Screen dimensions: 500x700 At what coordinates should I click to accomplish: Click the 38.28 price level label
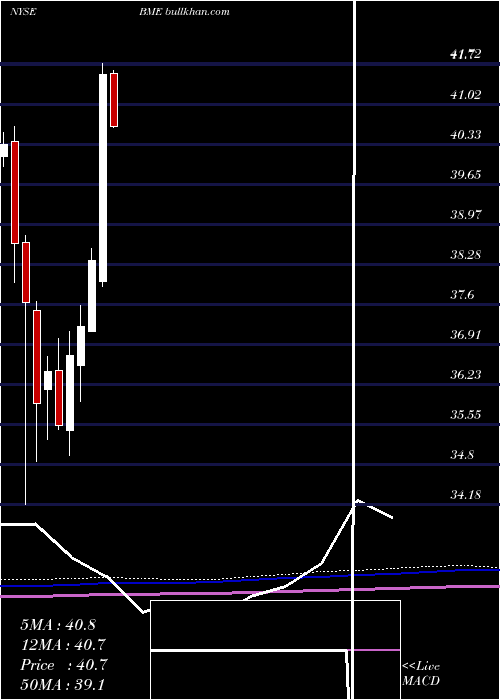[466, 255]
